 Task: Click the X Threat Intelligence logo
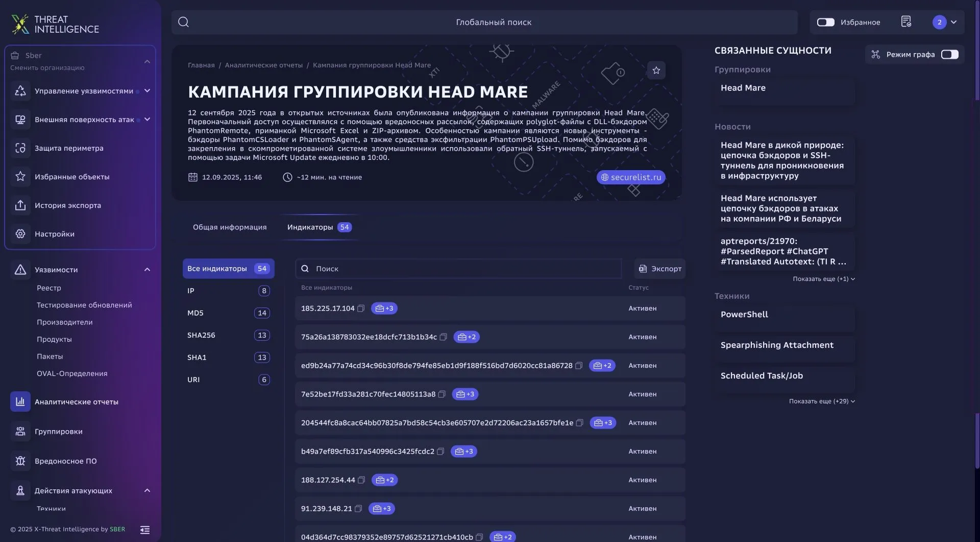[55, 24]
